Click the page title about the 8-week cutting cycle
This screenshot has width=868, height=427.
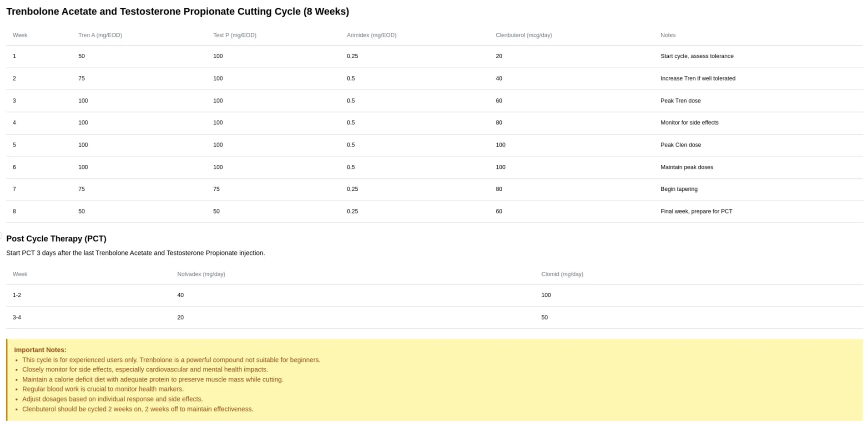pyautogui.click(x=177, y=11)
